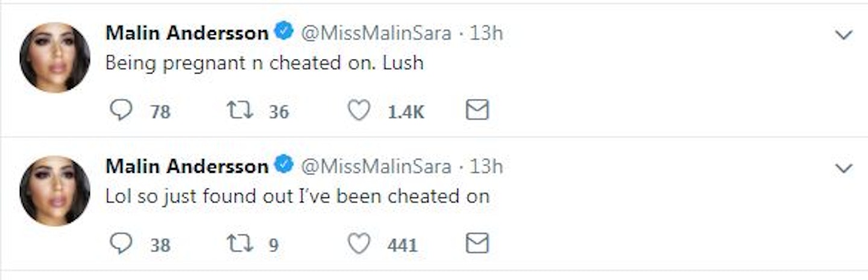Image resolution: width=868 pixels, height=280 pixels.
Task: Reply to the "Lol so just found out" tweet
Action: (x=121, y=243)
